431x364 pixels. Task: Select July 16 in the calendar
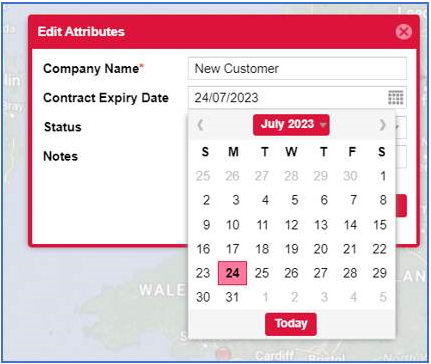click(x=203, y=249)
